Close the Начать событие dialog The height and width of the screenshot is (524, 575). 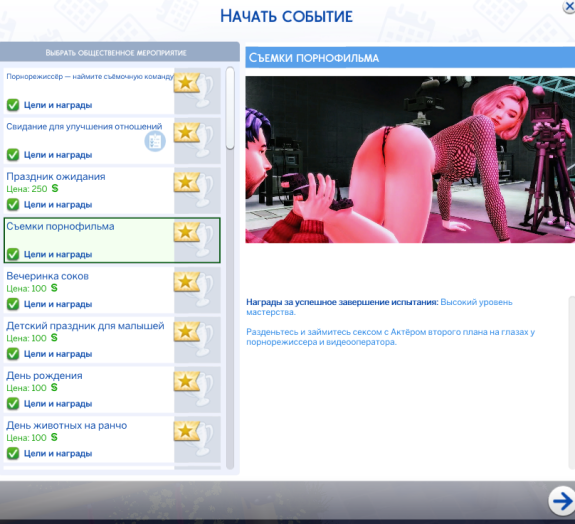pyautogui.click(x=569, y=7)
